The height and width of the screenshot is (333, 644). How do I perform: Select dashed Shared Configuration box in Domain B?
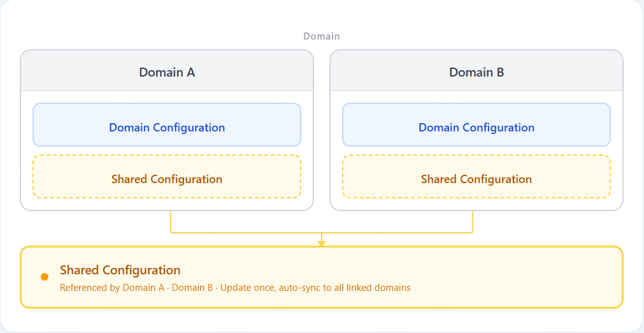476,176
